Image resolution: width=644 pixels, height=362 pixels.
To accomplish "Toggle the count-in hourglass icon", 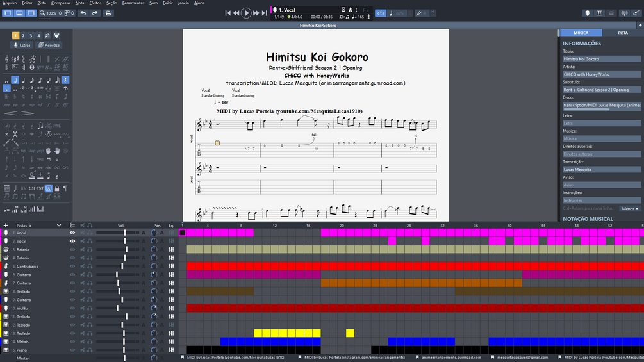I will click(x=343, y=10).
